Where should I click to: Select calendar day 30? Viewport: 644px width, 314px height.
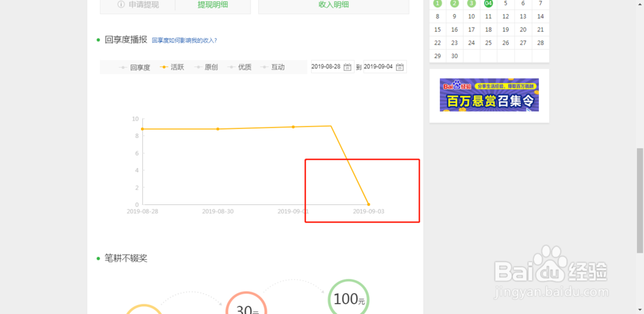[454, 56]
